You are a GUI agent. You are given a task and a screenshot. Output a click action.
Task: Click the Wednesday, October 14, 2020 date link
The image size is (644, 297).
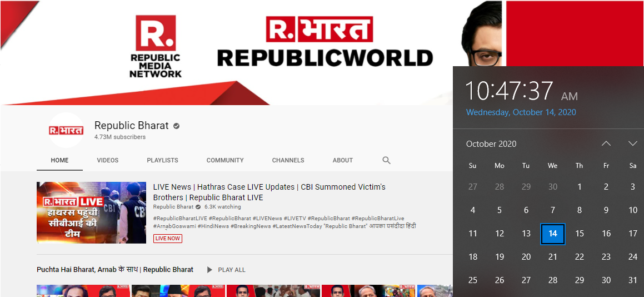(521, 112)
